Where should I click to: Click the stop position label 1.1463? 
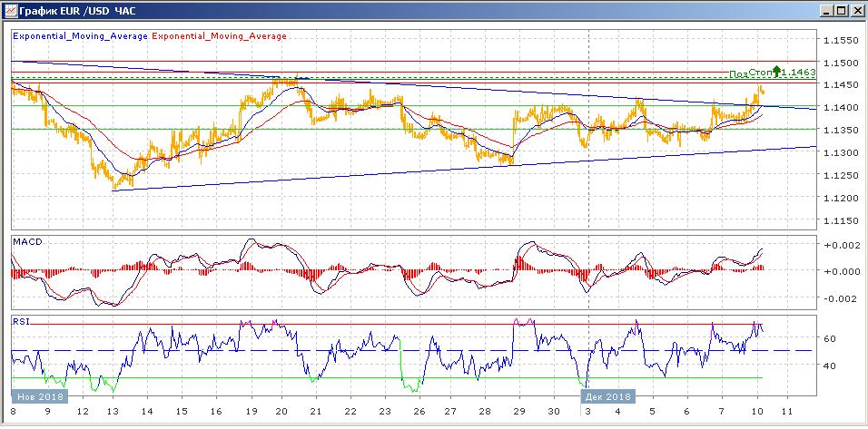click(800, 73)
